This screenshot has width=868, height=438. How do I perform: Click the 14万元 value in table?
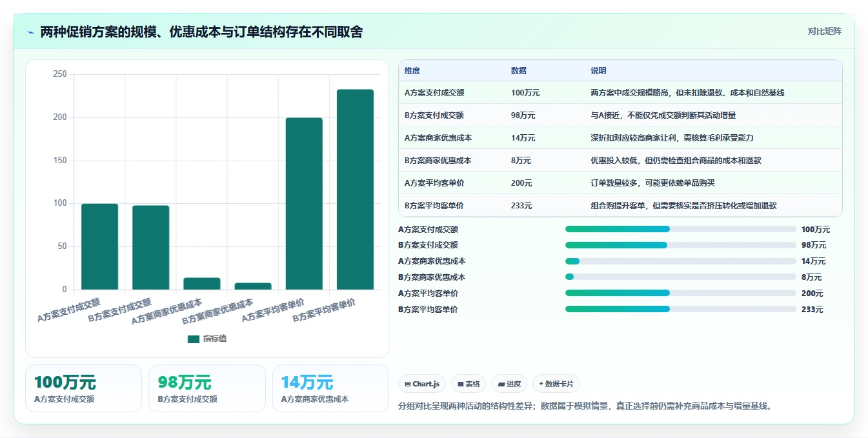click(x=523, y=138)
